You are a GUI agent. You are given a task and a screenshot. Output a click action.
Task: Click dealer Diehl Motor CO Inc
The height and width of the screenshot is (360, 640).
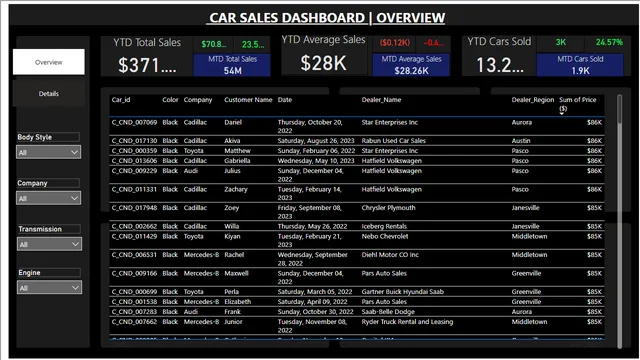(390, 255)
